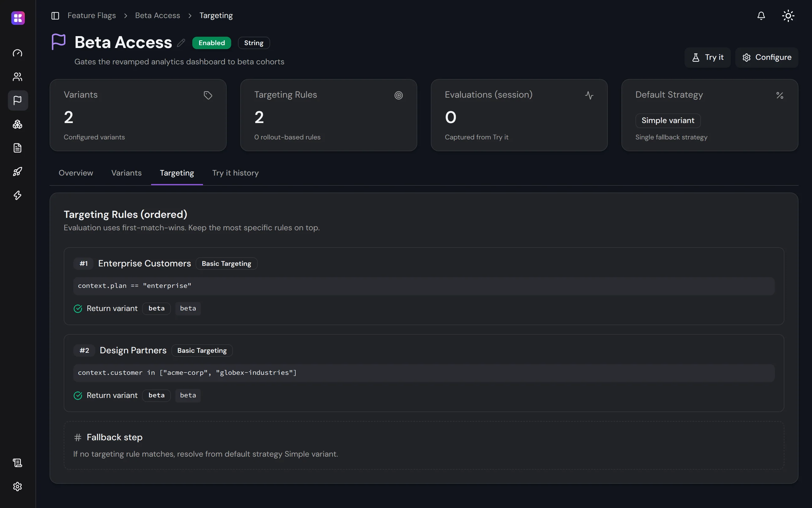Viewport: 812px width, 508px height.
Task: Open the cubes icon in sidebar
Action: pos(17,124)
